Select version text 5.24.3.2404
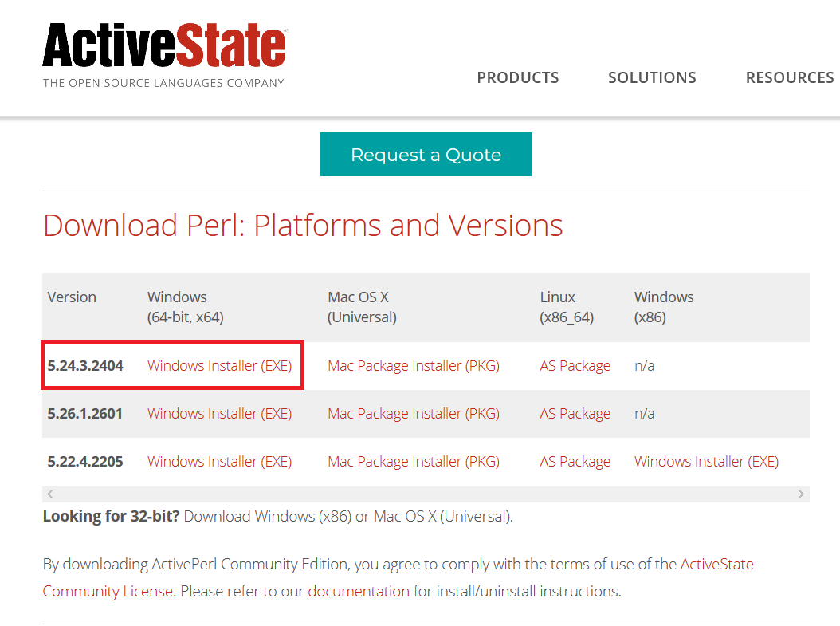Screen dimensions: 840x626 85,365
